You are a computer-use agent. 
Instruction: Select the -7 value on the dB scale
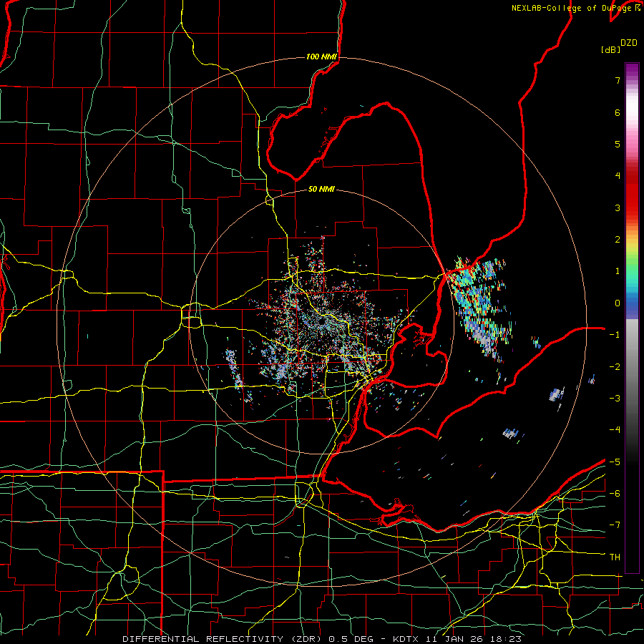click(x=615, y=525)
